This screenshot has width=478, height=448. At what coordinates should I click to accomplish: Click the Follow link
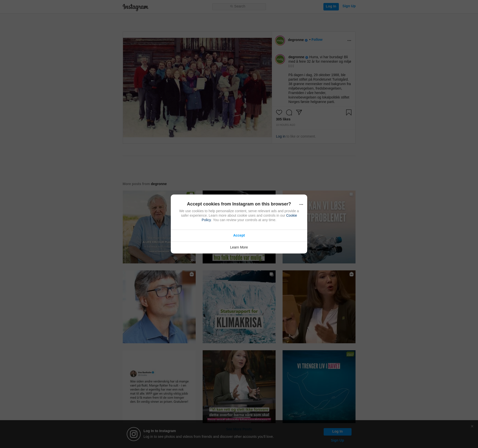317,40
